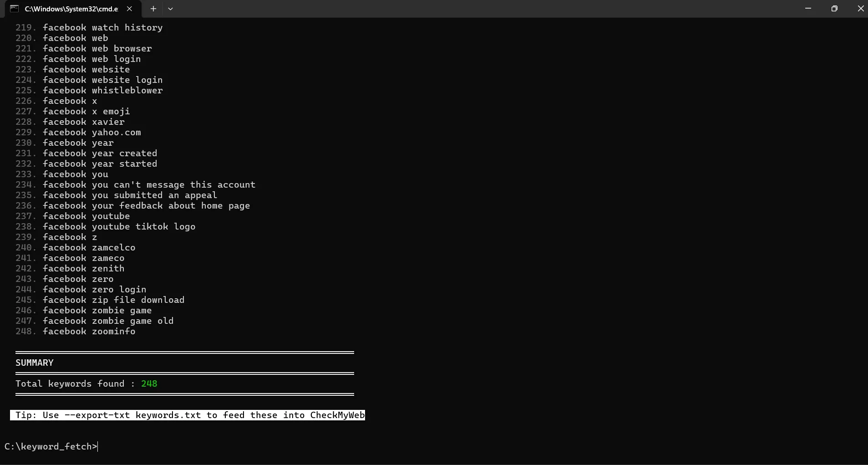
Task: Close the terminal window
Action: (860, 9)
